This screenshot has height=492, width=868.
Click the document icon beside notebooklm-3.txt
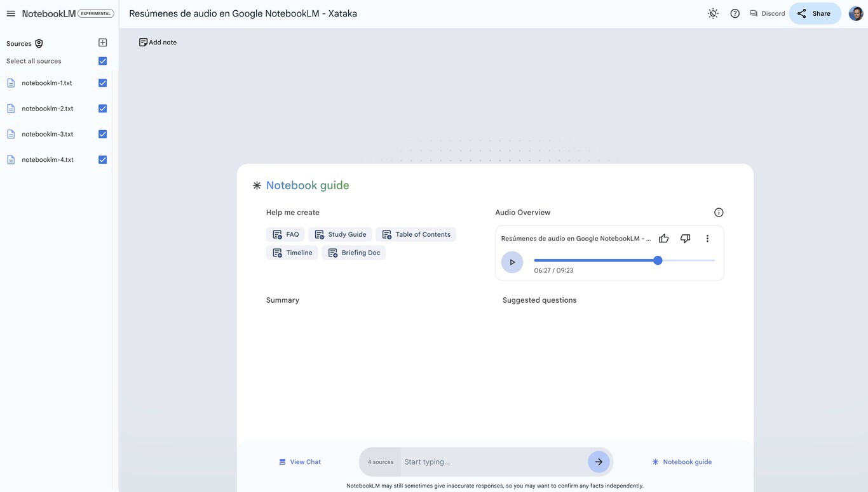(11, 134)
